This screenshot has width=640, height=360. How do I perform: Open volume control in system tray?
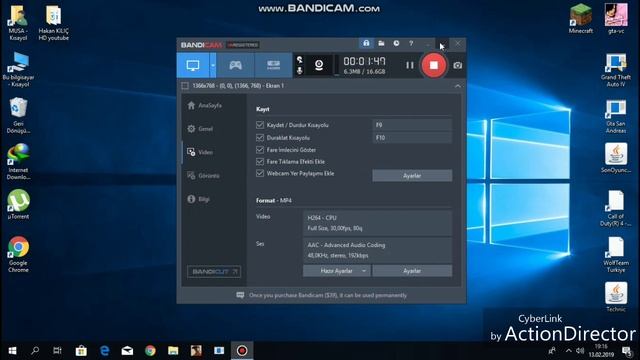580,351
